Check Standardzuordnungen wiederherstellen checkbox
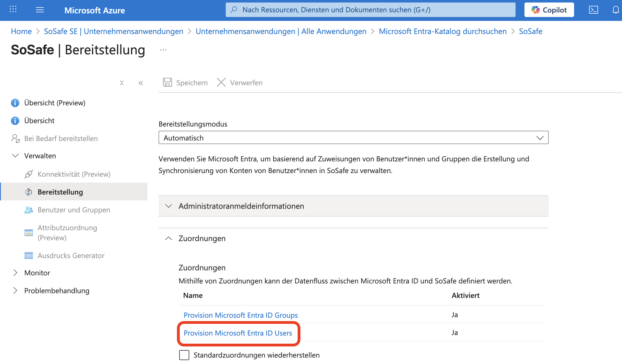The image size is (622, 364). pyautogui.click(x=184, y=355)
